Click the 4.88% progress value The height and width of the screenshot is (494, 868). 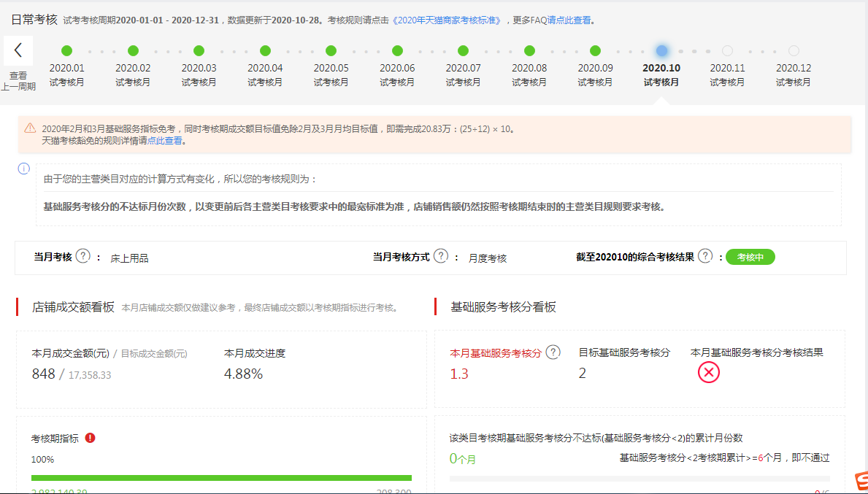tap(243, 374)
